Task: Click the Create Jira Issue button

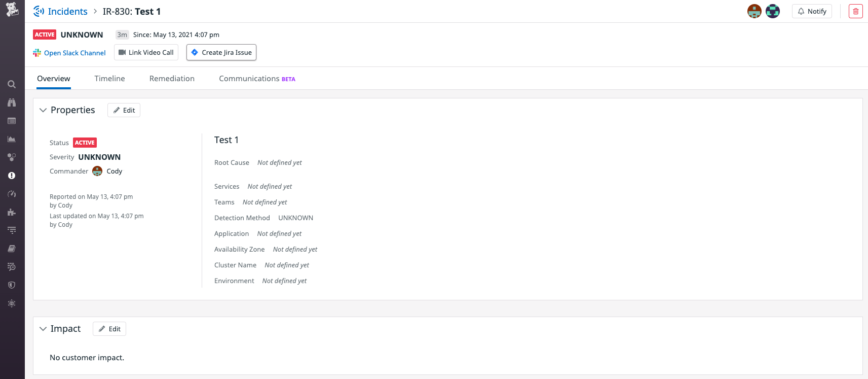Action: coord(221,52)
